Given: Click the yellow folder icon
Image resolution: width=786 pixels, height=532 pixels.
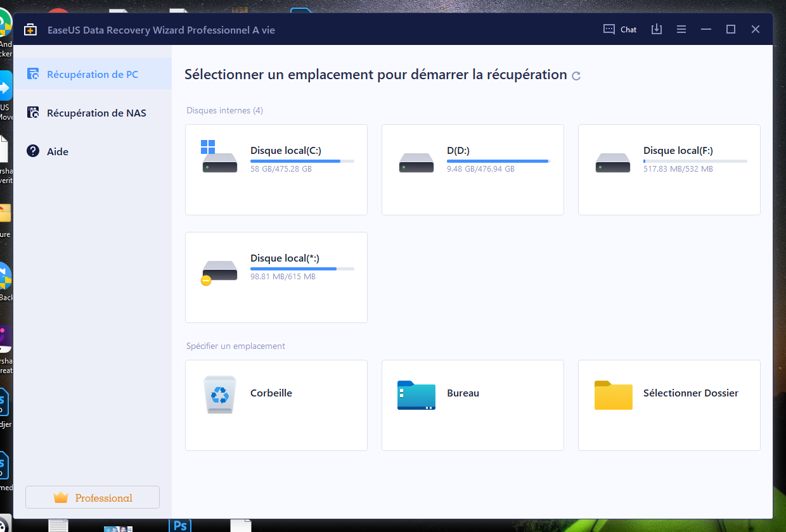Looking at the screenshot, I should [x=614, y=395].
